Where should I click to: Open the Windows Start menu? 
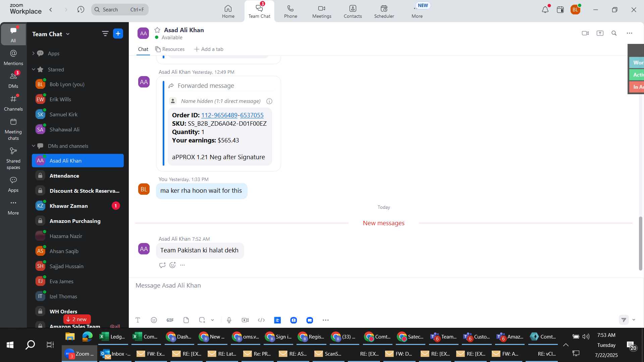[10, 345]
